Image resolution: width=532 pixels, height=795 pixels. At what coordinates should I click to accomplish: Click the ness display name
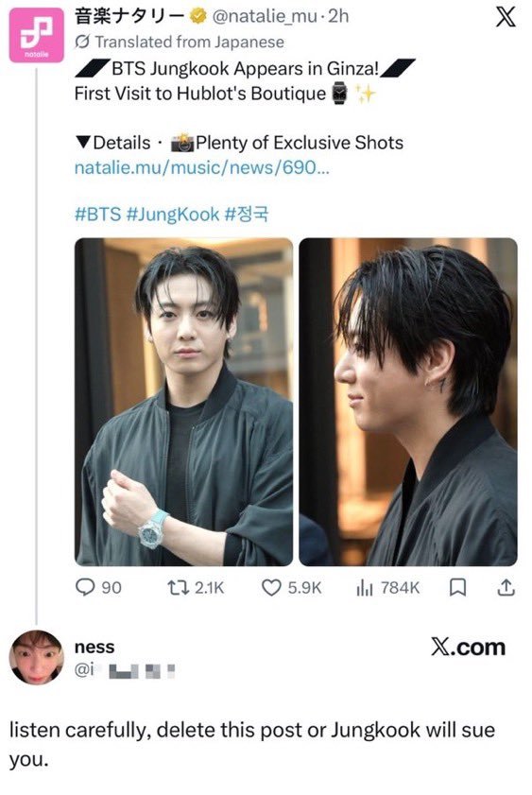(94, 647)
